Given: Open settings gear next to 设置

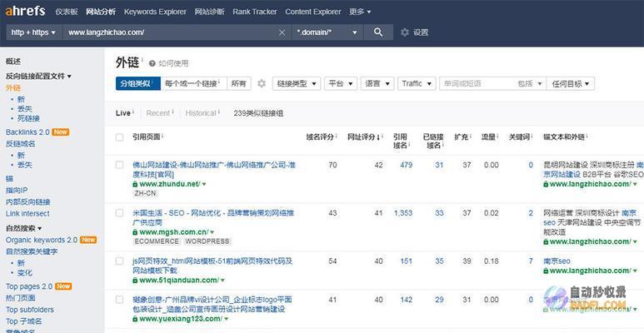Looking at the screenshot, I should 405,32.
